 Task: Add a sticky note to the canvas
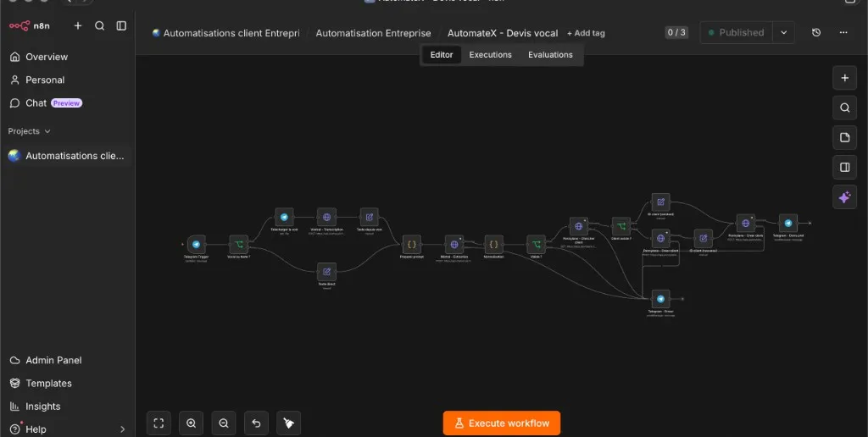click(x=845, y=138)
